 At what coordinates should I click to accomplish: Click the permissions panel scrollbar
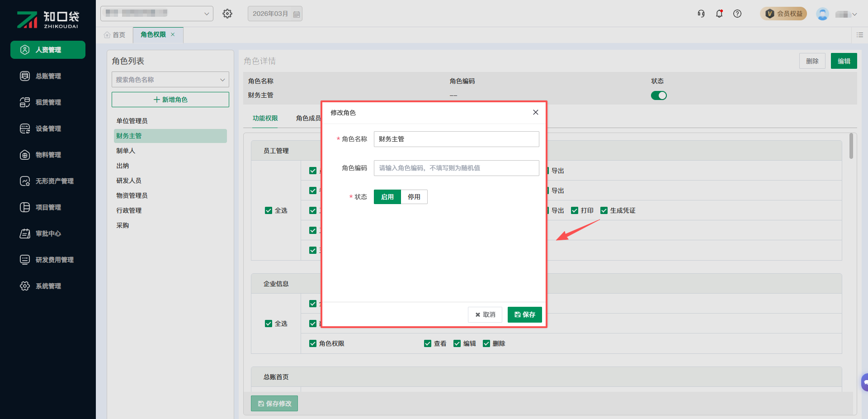click(851, 146)
